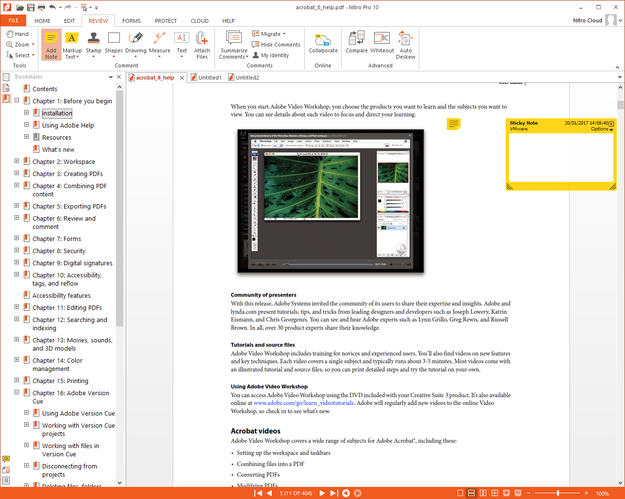Click the zoom in plus button
The width and height of the screenshot is (625, 499).
pos(586,493)
